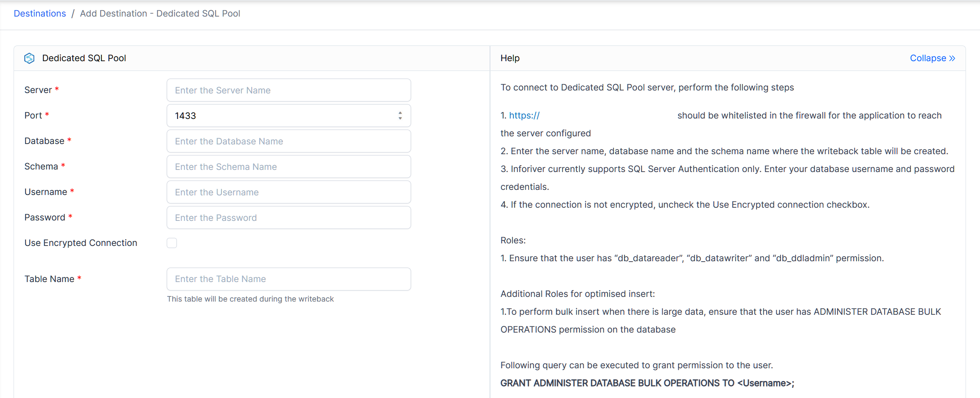Focus the Server Name input field
Viewport: 980px width, 398px height.
[x=288, y=90]
